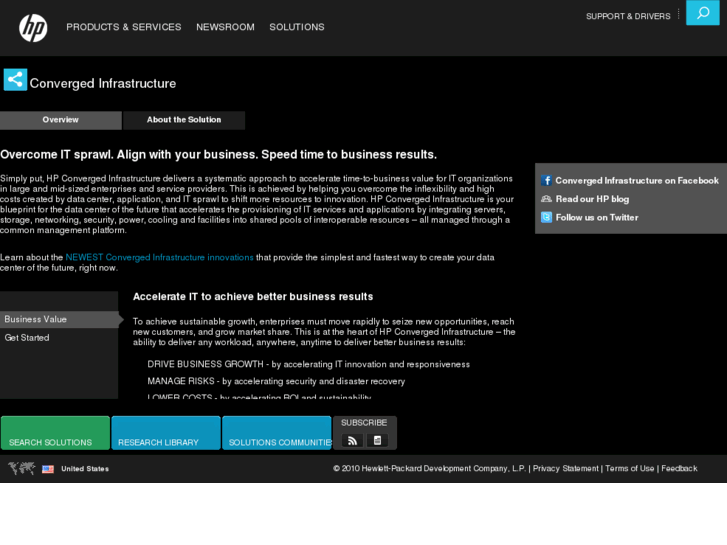
Task: Open the Newsroom menu
Action: click(225, 27)
